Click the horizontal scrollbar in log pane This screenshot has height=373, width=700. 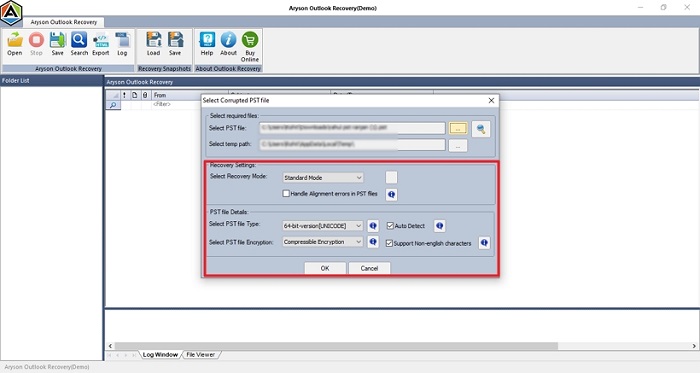pos(336,346)
